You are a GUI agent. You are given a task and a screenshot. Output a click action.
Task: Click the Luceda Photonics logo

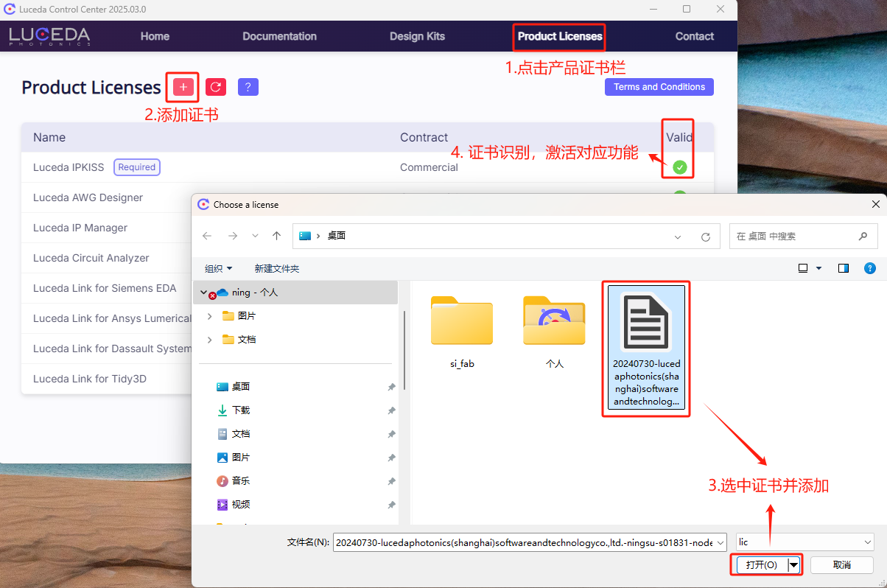49,36
